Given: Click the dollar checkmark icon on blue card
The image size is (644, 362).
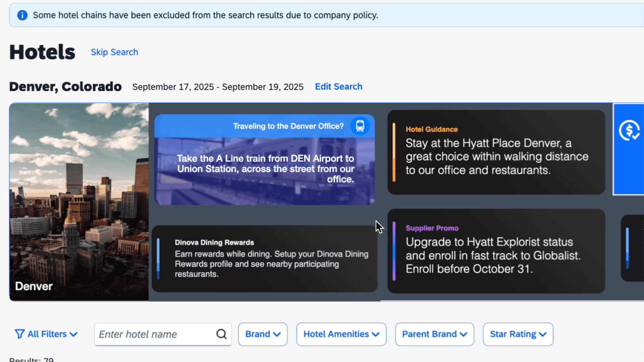Looking at the screenshot, I should pyautogui.click(x=629, y=130).
